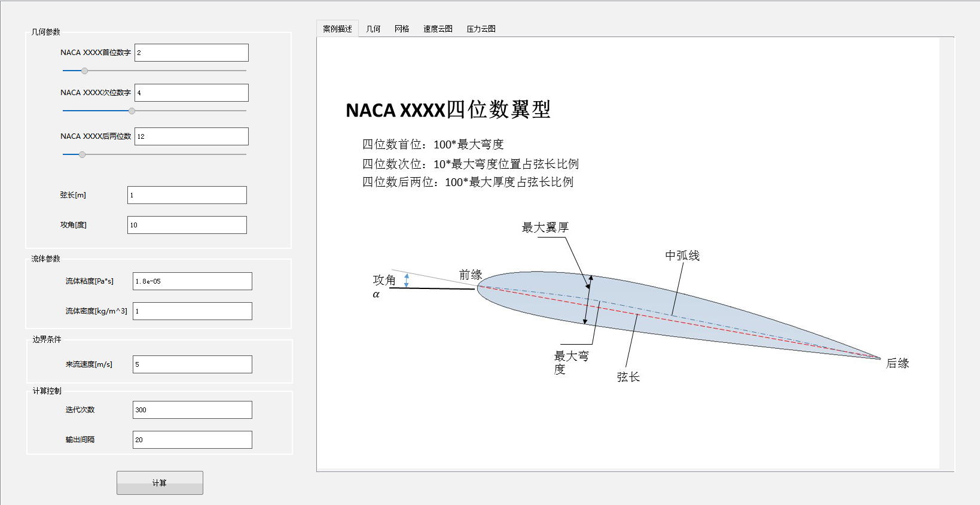
Task: Click the 输出间隔 input field
Action: click(x=192, y=440)
